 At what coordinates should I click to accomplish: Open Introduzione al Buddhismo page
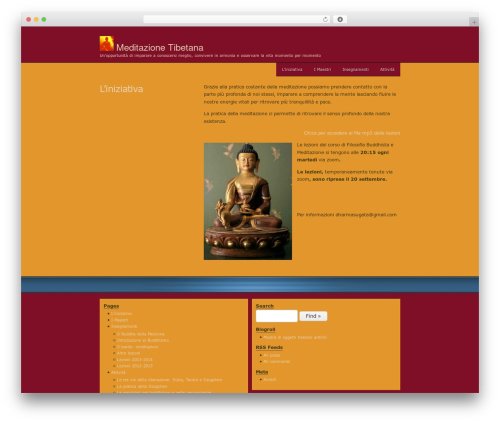coord(143,340)
